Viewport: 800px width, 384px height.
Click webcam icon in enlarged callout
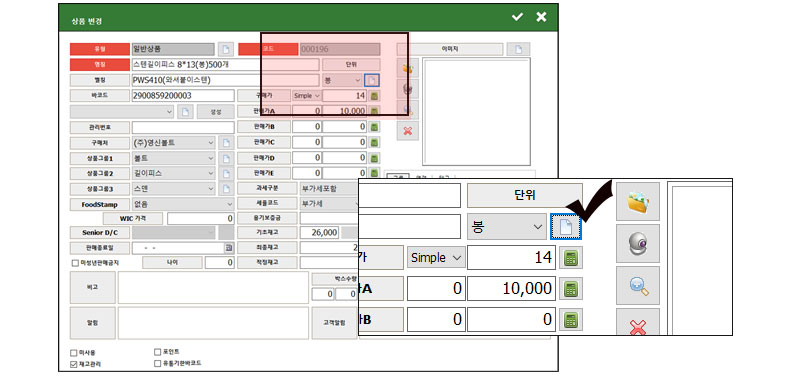tap(638, 243)
